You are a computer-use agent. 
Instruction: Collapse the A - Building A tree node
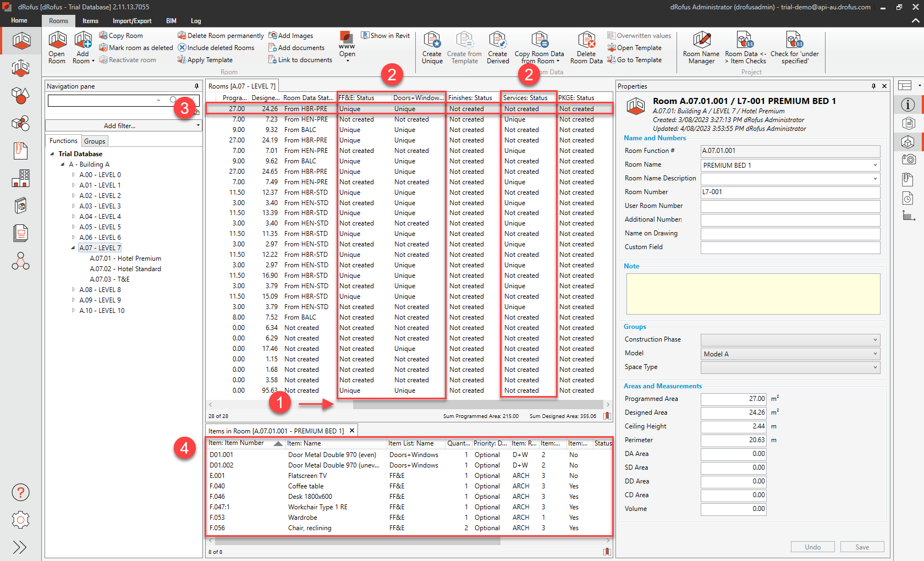62,164
